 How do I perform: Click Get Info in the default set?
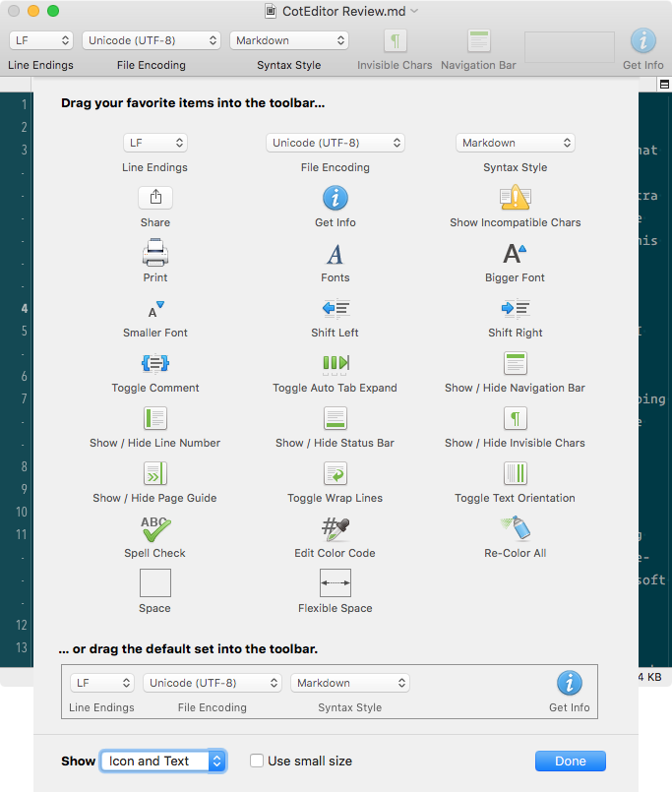coord(570,683)
